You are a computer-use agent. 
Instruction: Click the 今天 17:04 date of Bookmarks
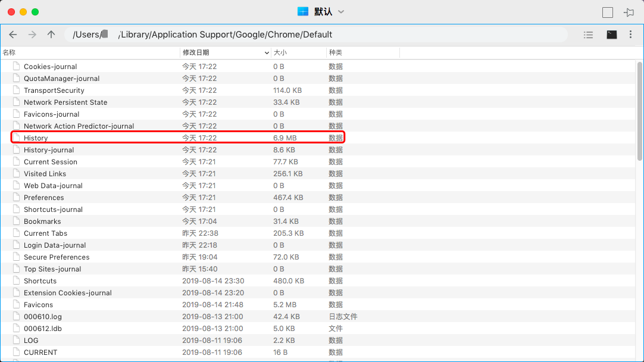(x=199, y=221)
